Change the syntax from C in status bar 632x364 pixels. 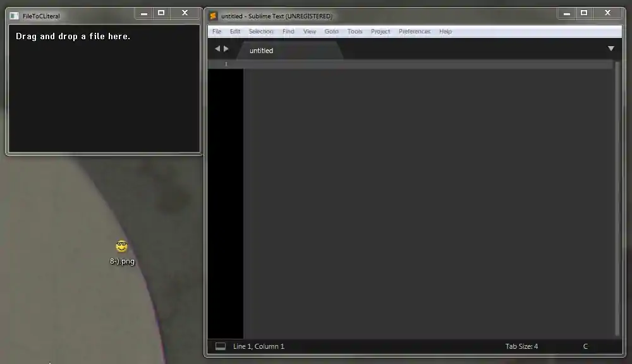point(585,346)
